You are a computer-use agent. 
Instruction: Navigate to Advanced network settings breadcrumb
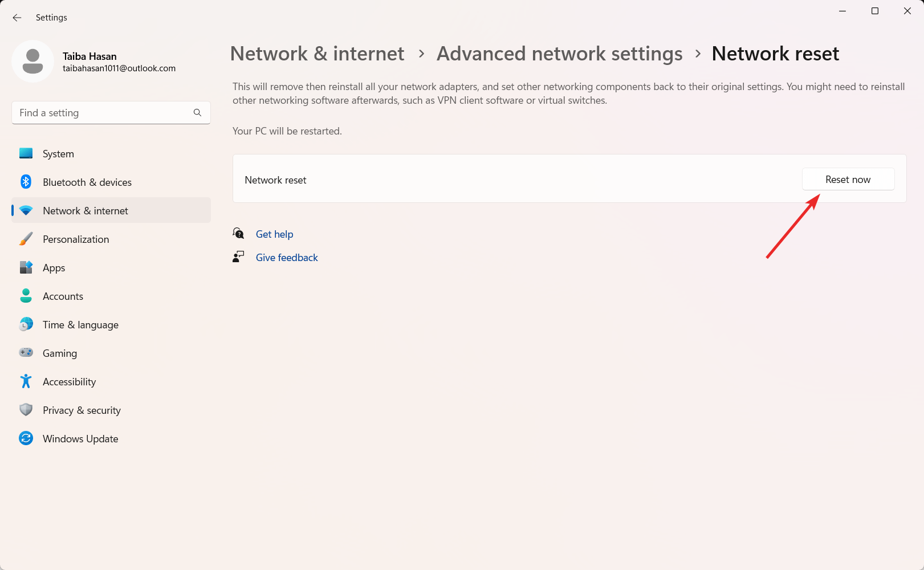click(559, 54)
